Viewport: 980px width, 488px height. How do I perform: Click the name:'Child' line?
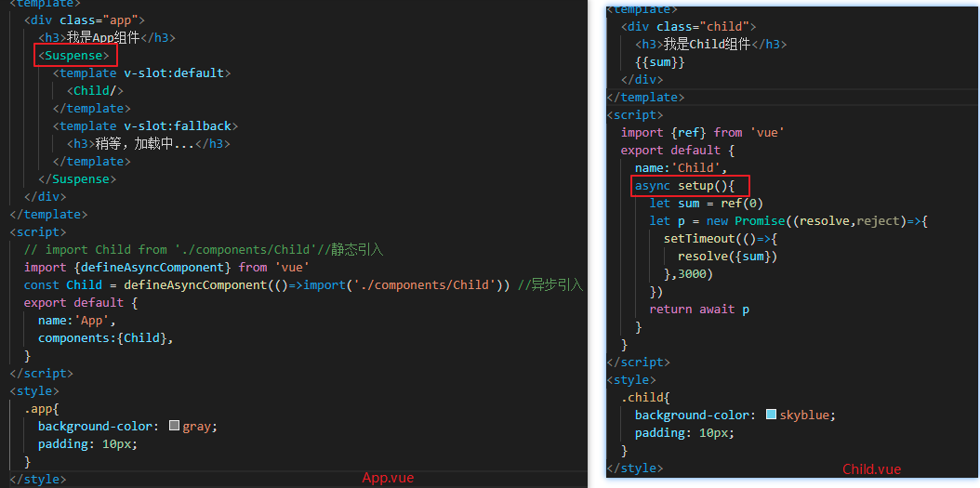coord(682,167)
